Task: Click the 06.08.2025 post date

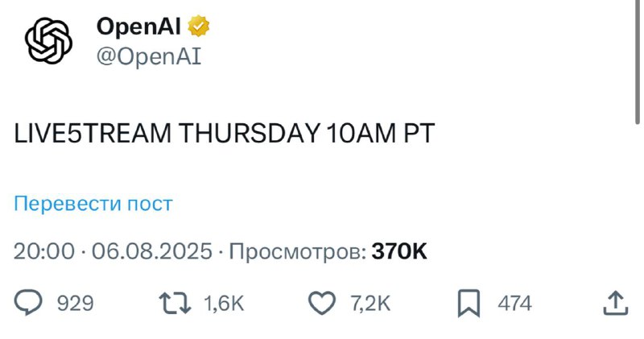Action: pos(152,251)
